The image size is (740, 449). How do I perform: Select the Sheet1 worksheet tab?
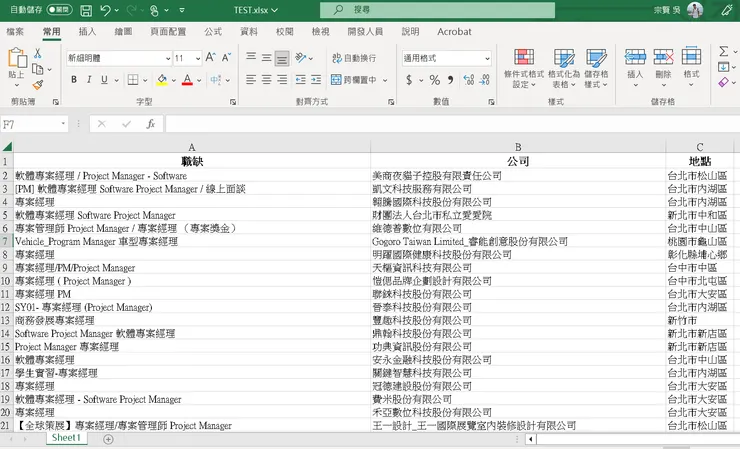click(x=66, y=438)
